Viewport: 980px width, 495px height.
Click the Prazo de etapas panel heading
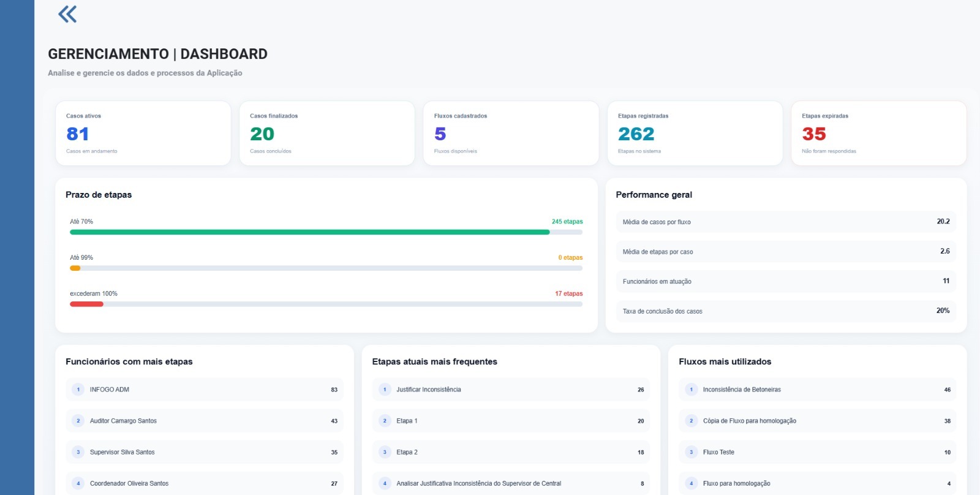point(99,195)
